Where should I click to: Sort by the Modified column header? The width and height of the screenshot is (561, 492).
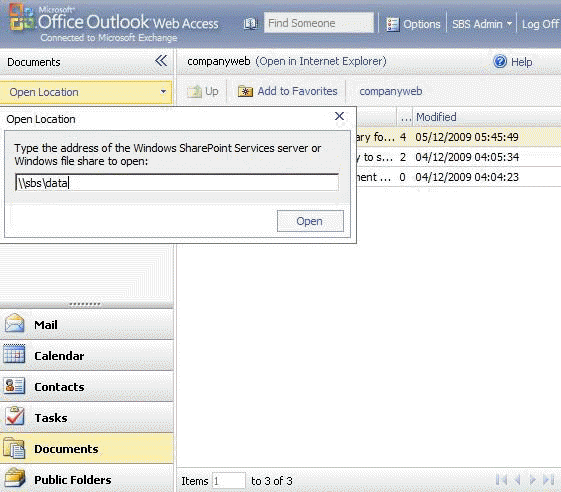pyautogui.click(x=436, y=117)
